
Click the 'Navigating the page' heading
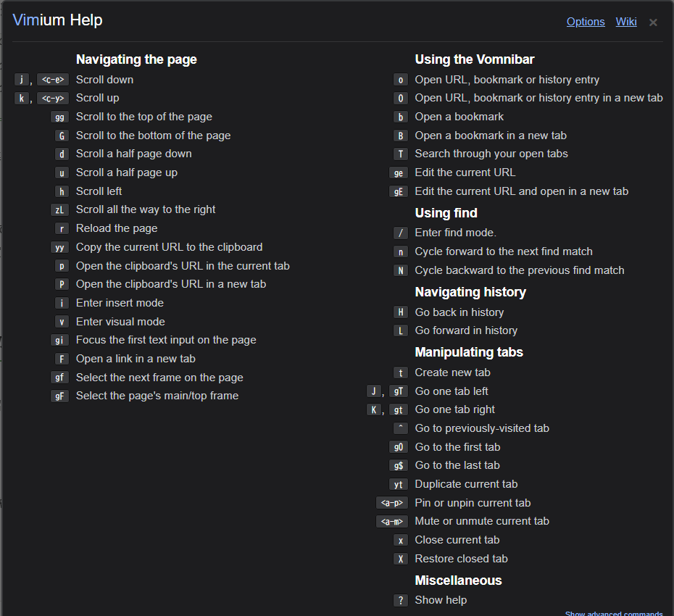pos(136,59)
